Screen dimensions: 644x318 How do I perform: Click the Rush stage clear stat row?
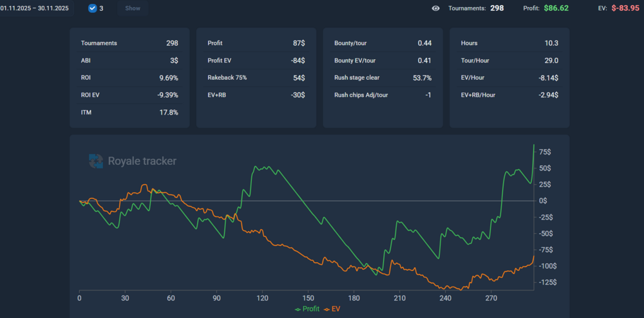click(x=383, y=77)
